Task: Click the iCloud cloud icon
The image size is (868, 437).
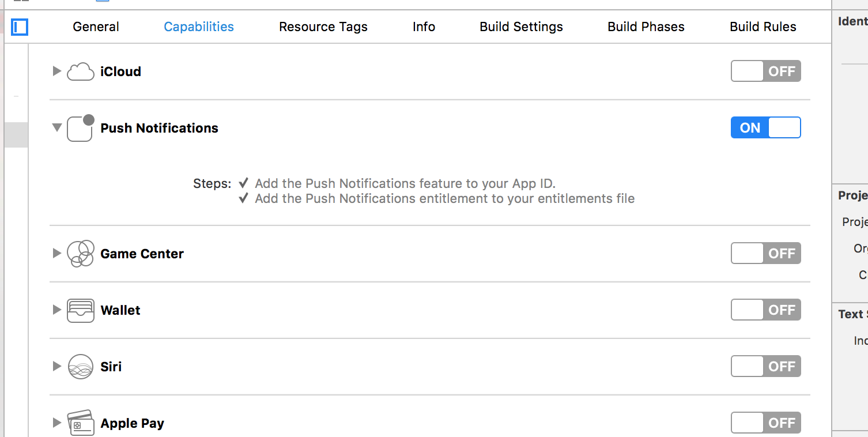Action: 80,71
